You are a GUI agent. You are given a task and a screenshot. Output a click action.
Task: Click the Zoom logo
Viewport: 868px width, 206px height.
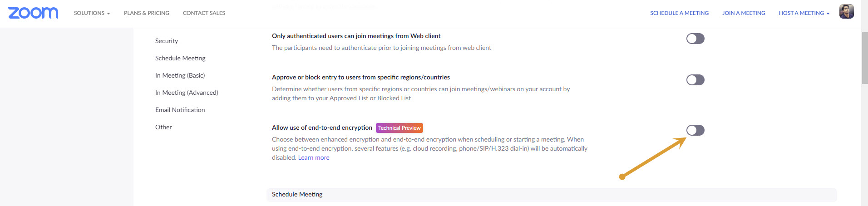click(x=33, y=13)
